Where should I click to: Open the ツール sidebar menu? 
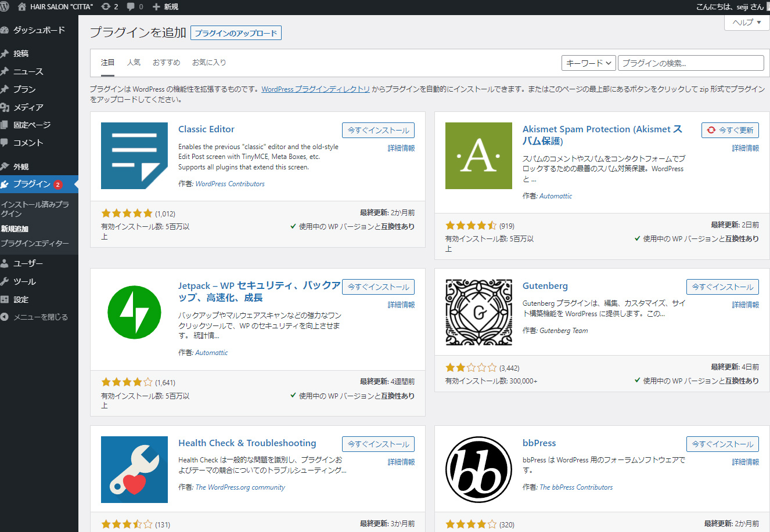[x=39, y=281]
